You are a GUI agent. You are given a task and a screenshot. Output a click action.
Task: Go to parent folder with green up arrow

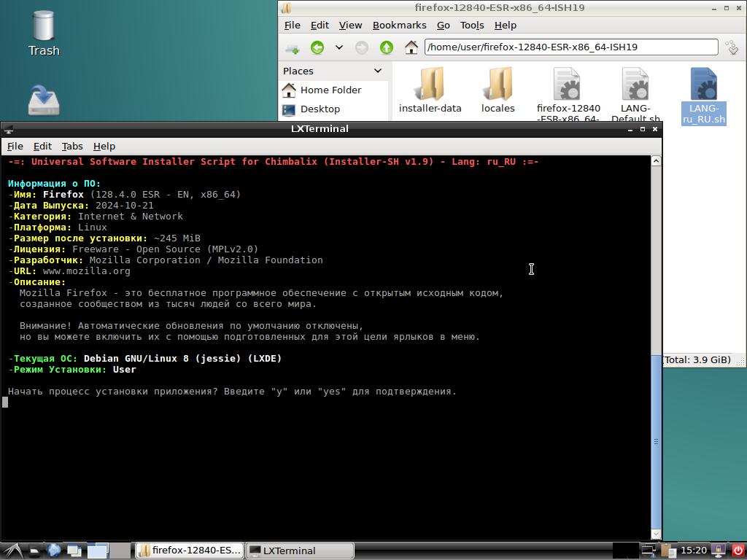[387, 47]
